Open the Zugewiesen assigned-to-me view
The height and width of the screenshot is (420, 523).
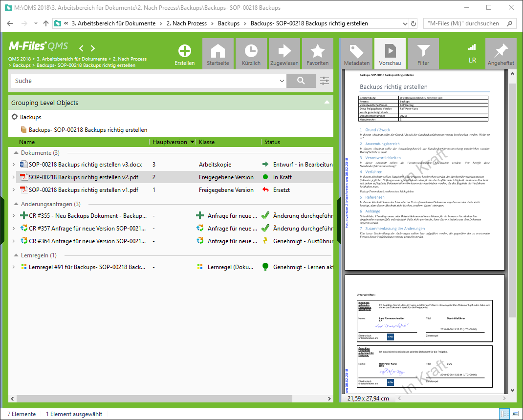pyautogui.click(x=284, y=53)
